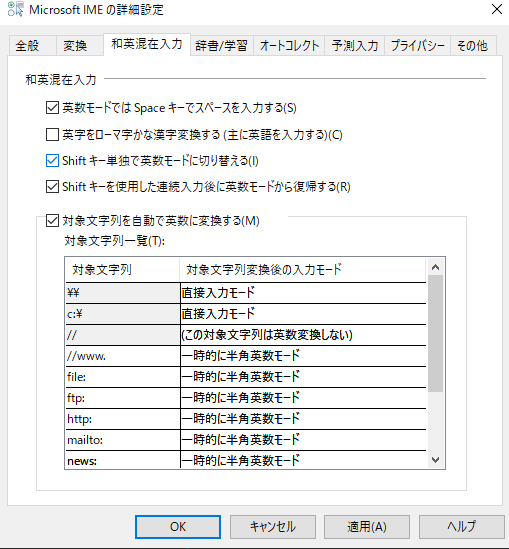Click the OK button
The height and width of the screenshot is (549, 509).
point(178,527)
